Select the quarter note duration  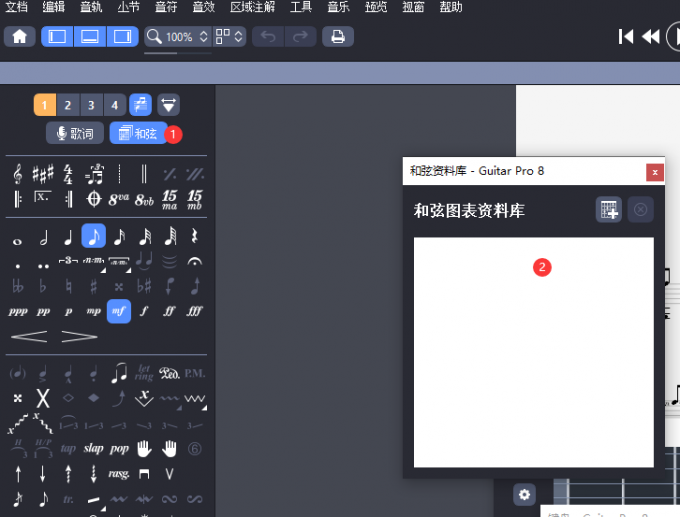(x=68, y=238)
